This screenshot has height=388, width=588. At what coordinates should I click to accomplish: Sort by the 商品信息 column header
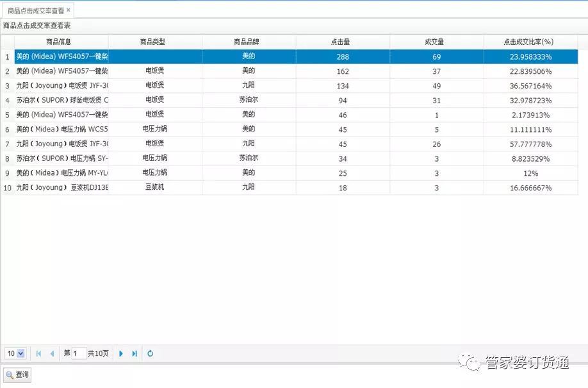click(61, 42)
